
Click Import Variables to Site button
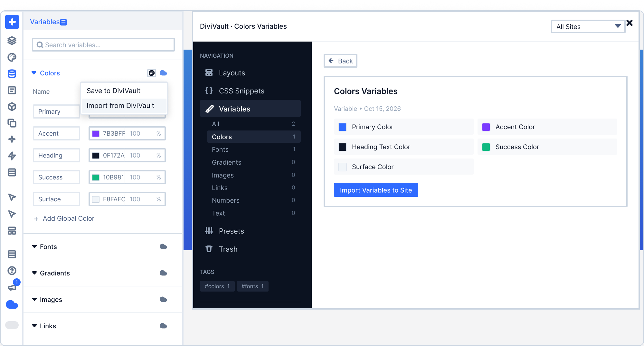tap(376, 190)
